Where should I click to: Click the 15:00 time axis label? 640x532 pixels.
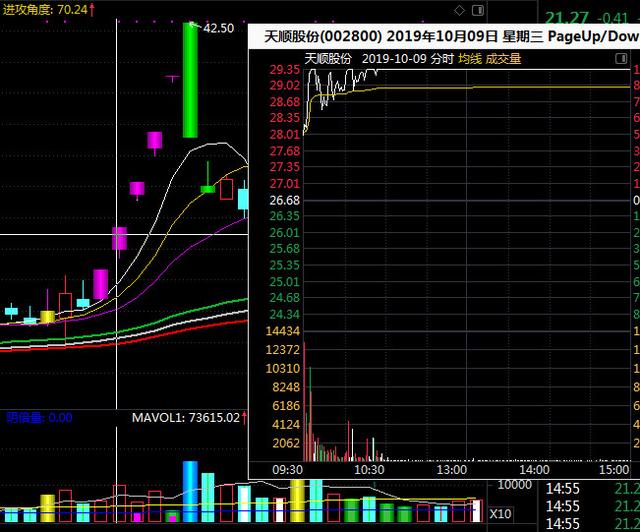click(614, 470)
